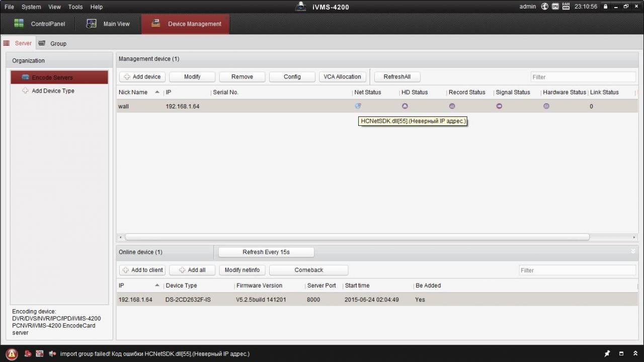Open the File menu
644x362 pixels.
click(10, 7)
